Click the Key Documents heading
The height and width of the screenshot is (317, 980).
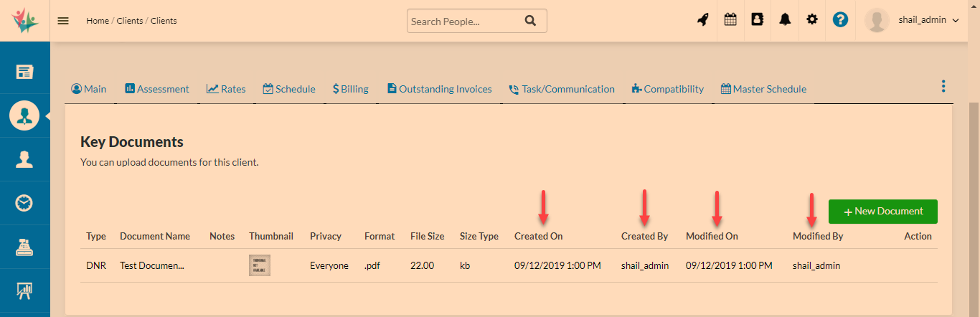click(132, 142)
